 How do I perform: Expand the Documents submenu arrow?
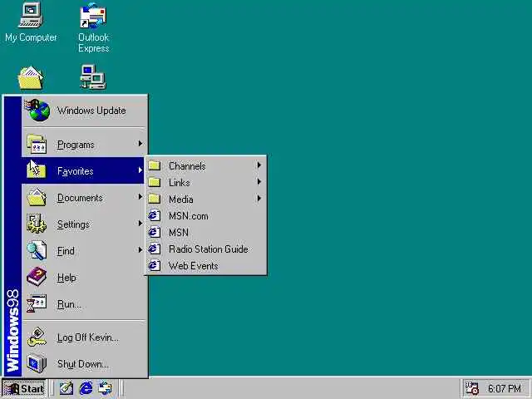click(140, 197)
